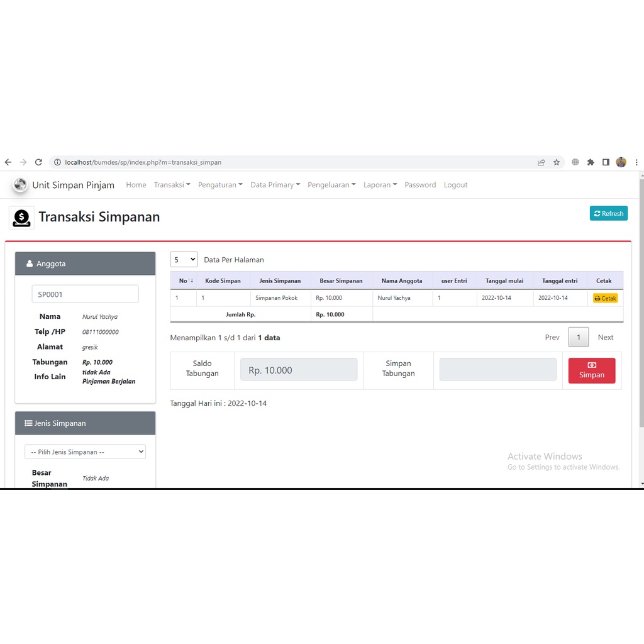
Task: Open the Data Per Halaman selector showing 5
Action: (x=184, y=259)
